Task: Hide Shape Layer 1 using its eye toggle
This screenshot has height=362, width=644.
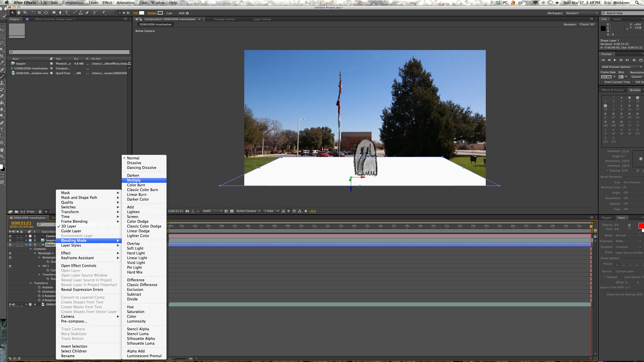Action: click(10, 244)
